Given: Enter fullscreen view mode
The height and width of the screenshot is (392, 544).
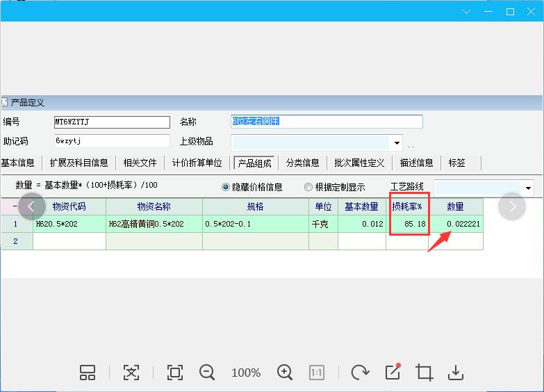Looking at the screenshot, I should click(x=175, y=373).
